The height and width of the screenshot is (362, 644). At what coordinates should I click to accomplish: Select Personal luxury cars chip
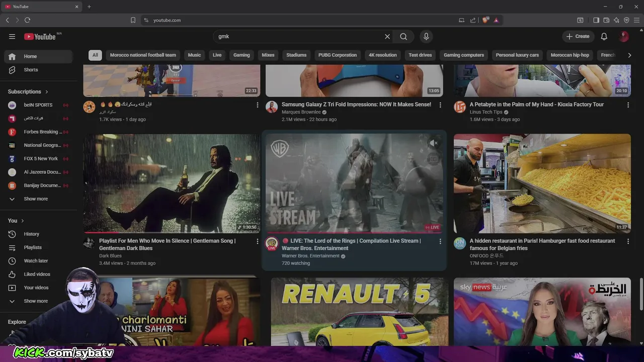coord(517,55)
